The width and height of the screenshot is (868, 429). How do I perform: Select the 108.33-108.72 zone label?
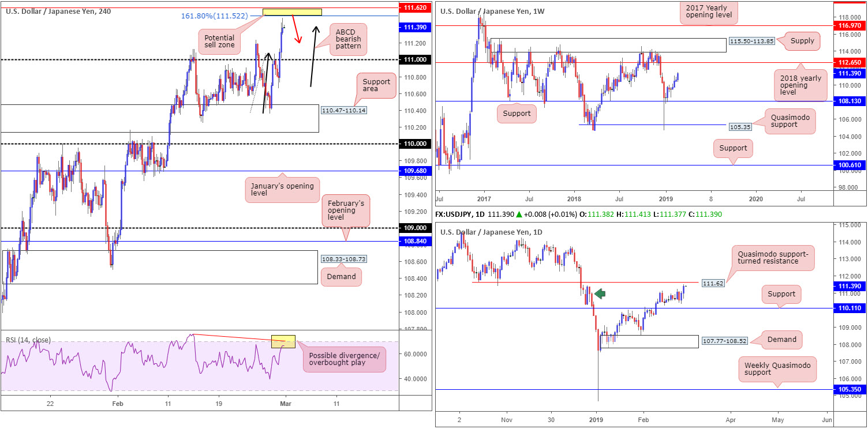pyautogui.click(x=343, y=259)
